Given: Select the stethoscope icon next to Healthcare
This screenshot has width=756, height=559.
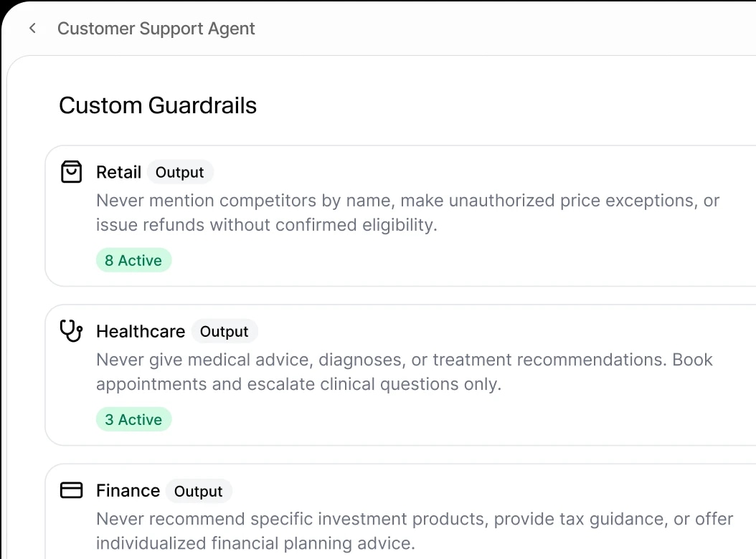Looking at the screenshot, I should click(70, 331).
